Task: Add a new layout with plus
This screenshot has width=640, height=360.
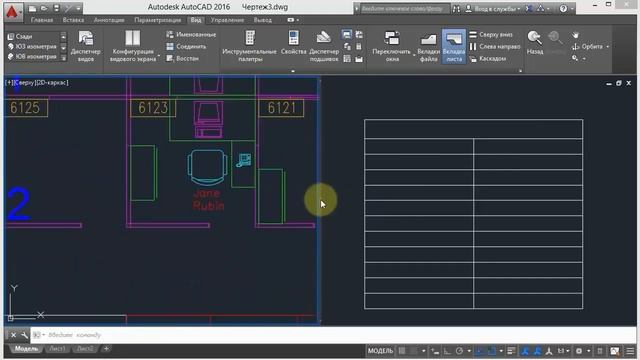Action: (106, 349)
